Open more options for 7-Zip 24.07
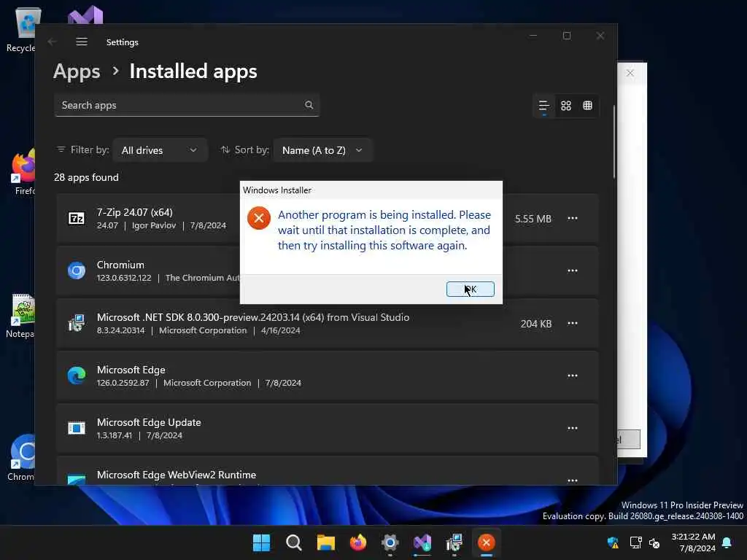This screenshot has width=747, height=560. 572,218
